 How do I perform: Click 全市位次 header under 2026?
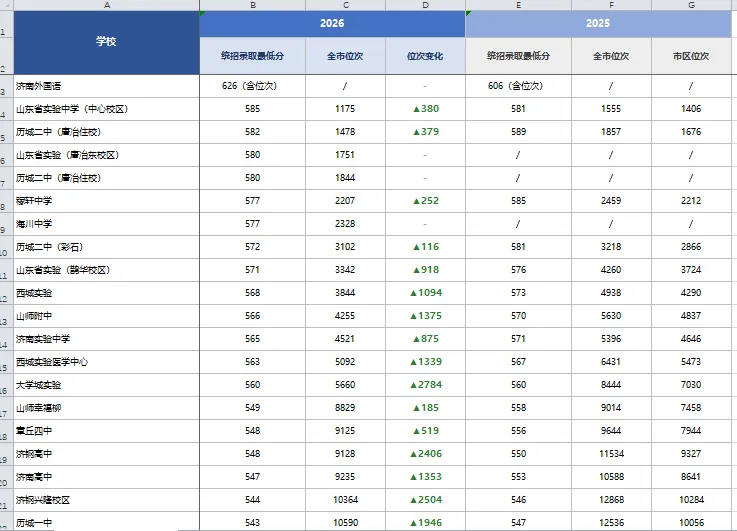345,56
